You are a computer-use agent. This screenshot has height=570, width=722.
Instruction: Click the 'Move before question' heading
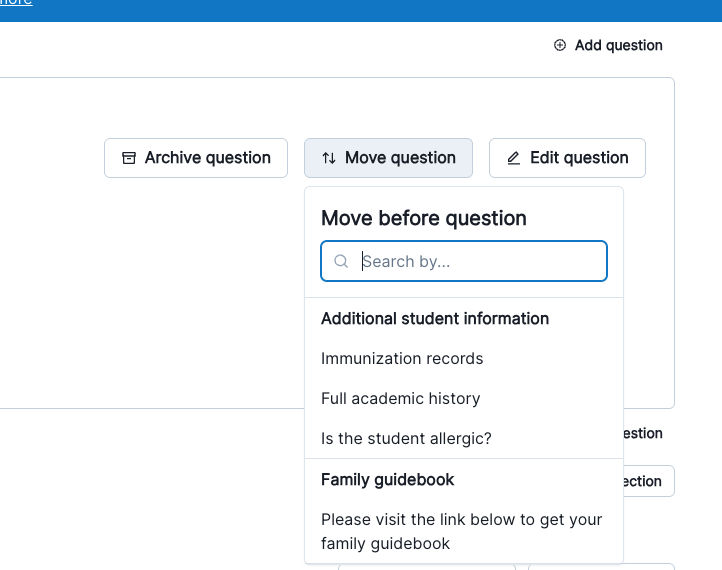tap(423, 218)
